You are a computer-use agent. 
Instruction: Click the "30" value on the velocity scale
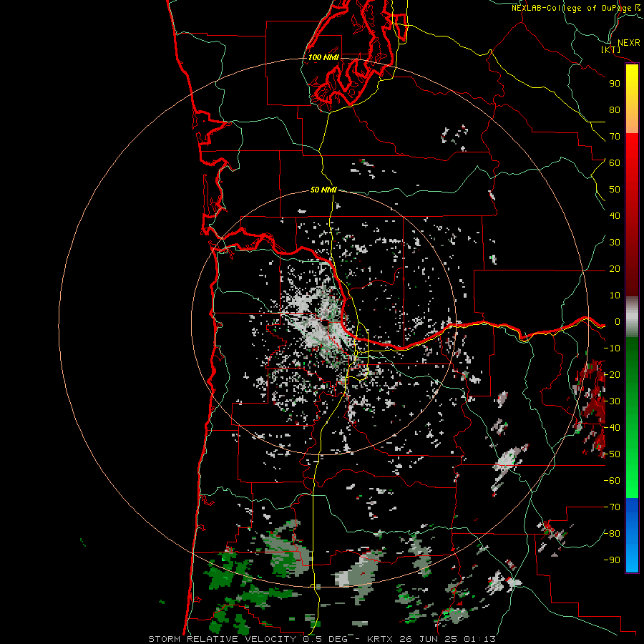click(x=615, y=243)
